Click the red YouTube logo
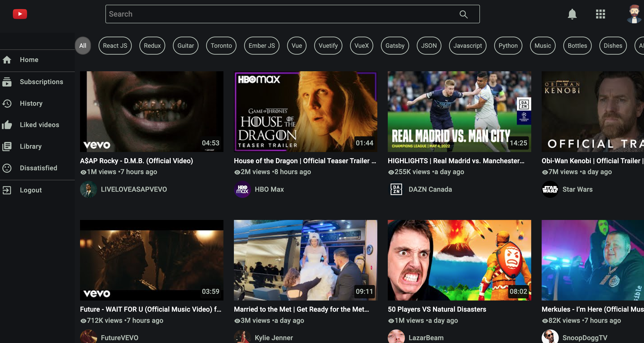The image size is (644, 343). (20, 14)
